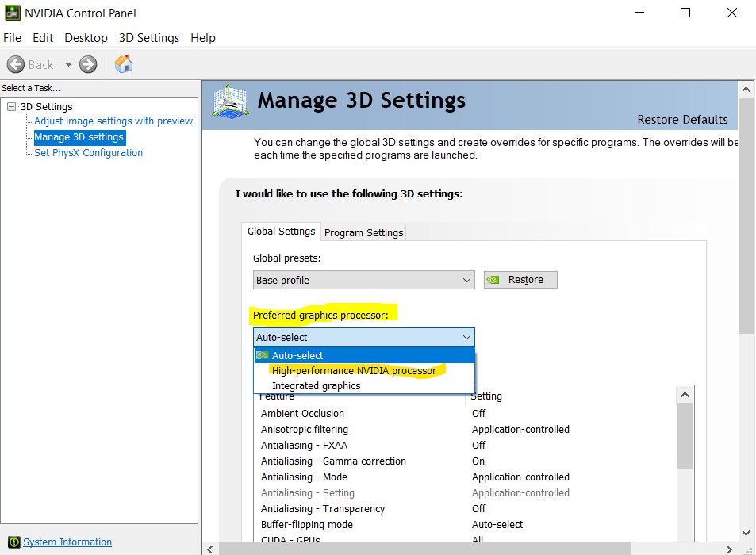756x555 pixels.
Task: Click the main pane vertical scrollbar thumb
Action: click(x=746, y=216)
